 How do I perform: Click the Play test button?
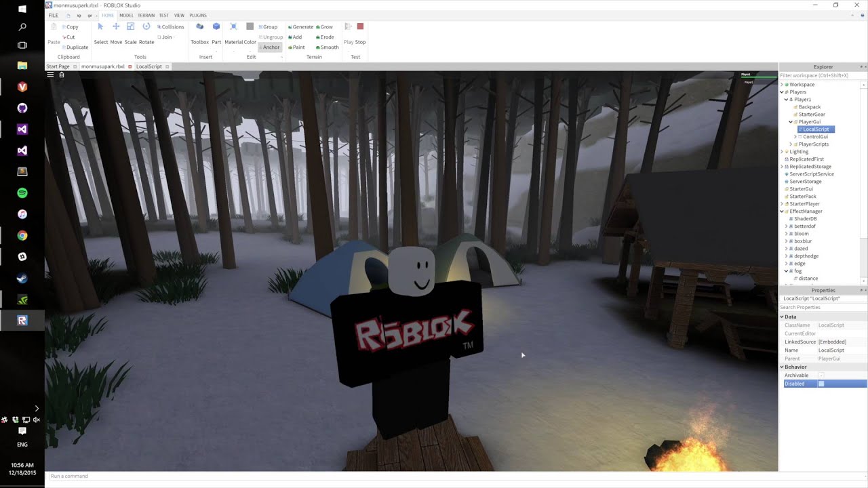[x=349, y=34]
